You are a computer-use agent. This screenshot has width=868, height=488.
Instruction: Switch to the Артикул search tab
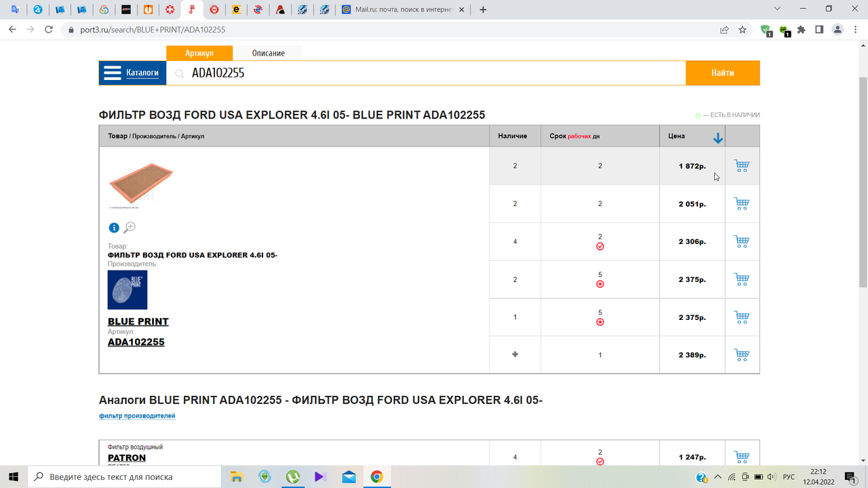(199, 53)
